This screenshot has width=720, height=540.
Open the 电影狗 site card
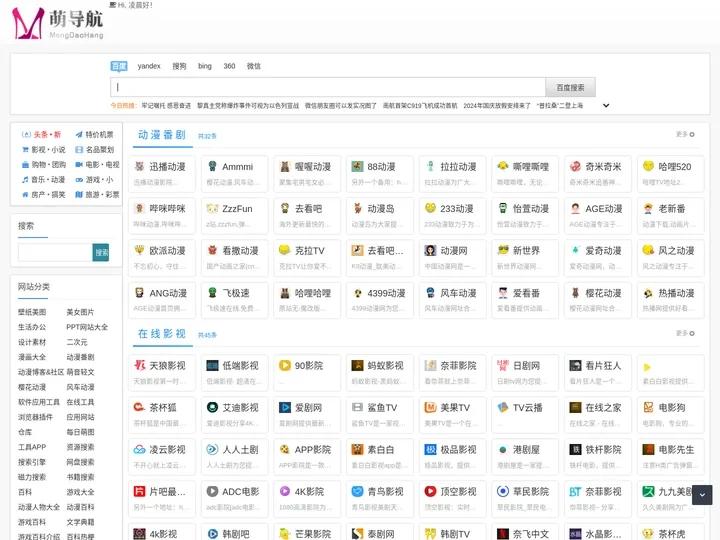click(670, 415)
